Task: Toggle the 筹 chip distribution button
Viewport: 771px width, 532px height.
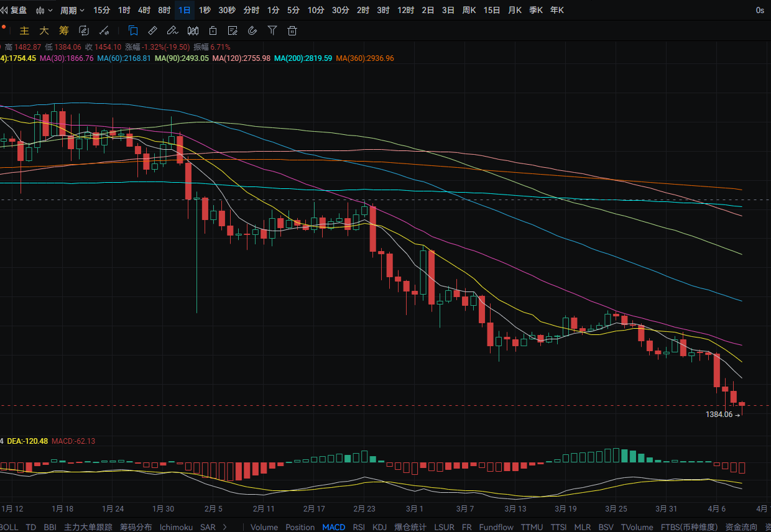Action: [x=64, y=30]
